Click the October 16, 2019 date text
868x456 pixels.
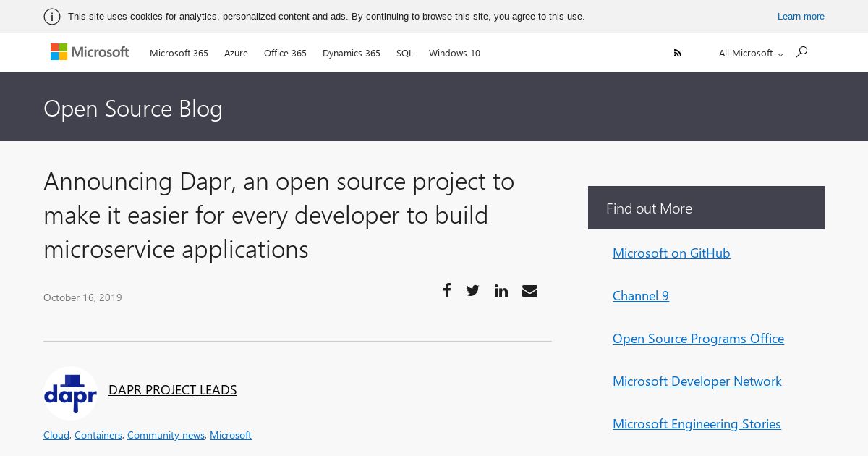pos(82,297)
